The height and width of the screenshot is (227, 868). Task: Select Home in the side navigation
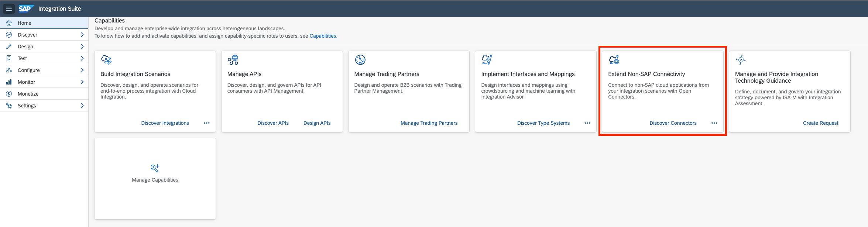point(44,23)
